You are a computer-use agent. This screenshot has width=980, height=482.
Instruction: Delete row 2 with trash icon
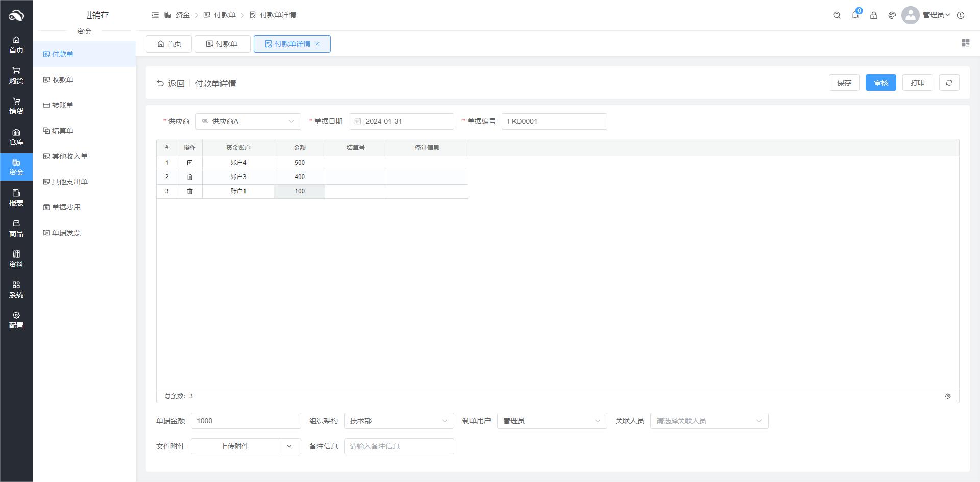pos(190,177)
